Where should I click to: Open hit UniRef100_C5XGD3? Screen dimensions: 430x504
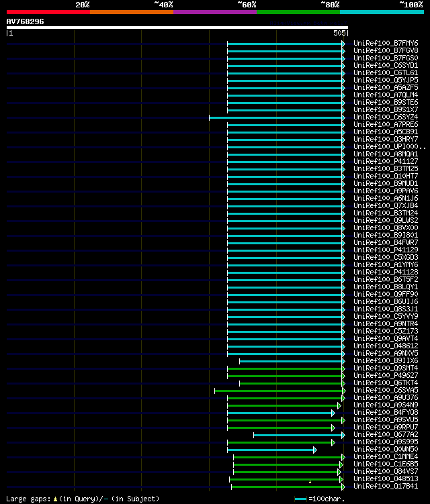(386, 258)
